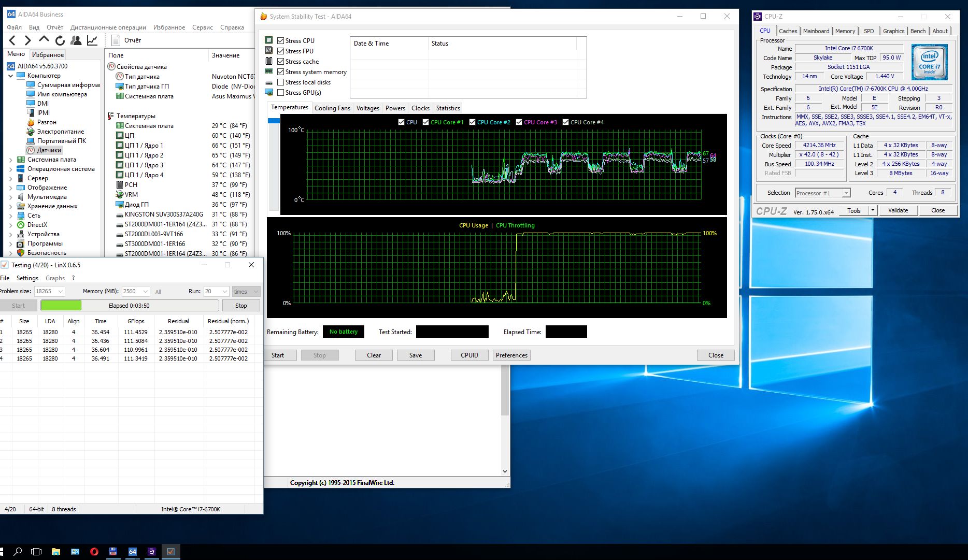The width and height of the screenshot is (968, 560).
Task: Click the Электропитание power icon
Action: (31, 132)
